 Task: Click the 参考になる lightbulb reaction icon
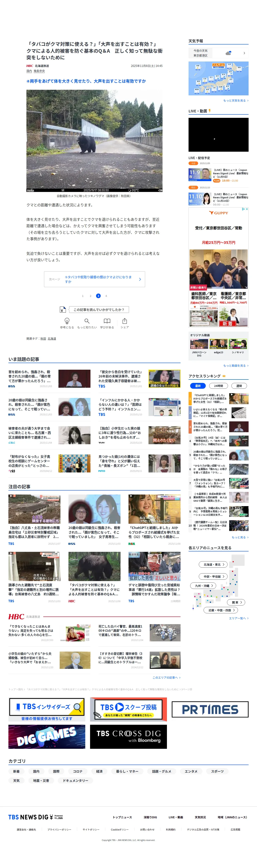pyautogui.click(x=67, y=321)
